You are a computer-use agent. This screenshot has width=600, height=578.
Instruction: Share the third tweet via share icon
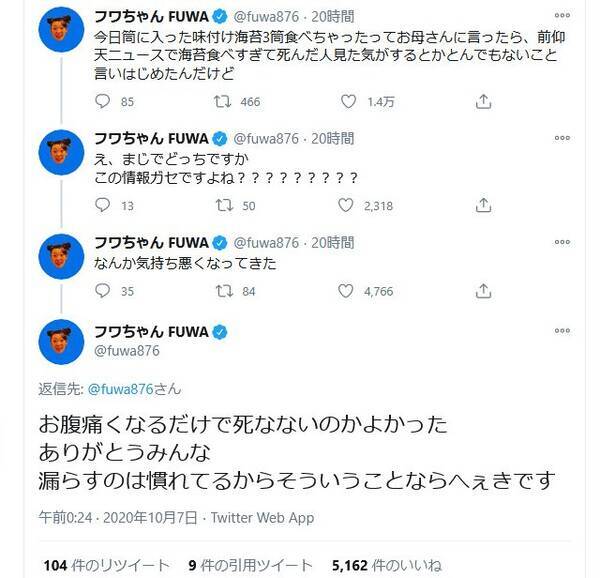(483, 291)
